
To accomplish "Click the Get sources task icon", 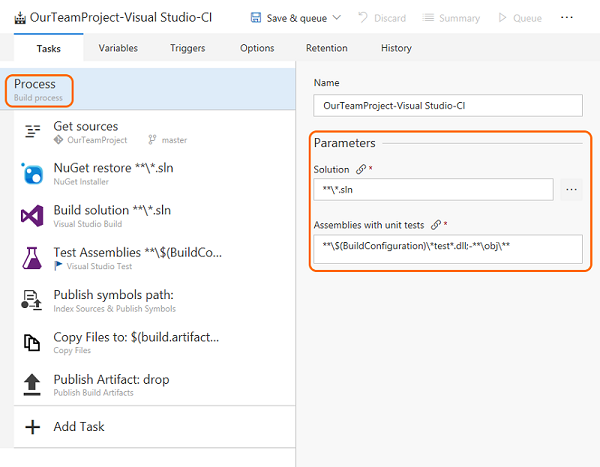I will pos(32,131).
